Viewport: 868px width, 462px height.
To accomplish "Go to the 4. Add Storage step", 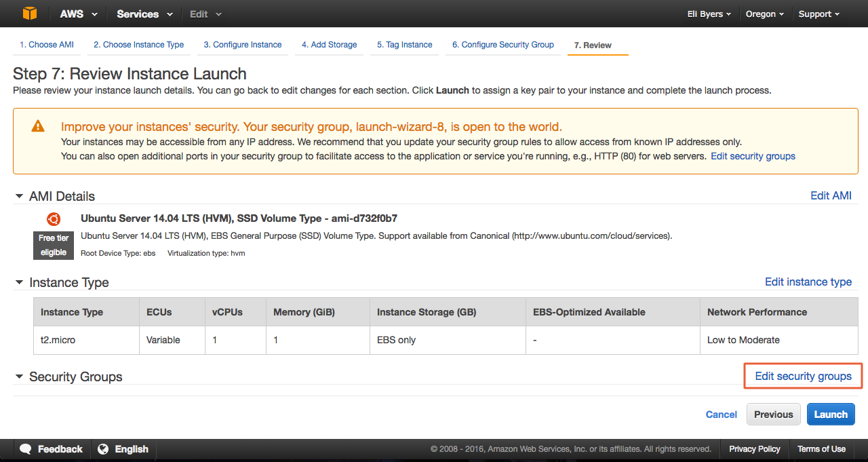I will [330, 45].
